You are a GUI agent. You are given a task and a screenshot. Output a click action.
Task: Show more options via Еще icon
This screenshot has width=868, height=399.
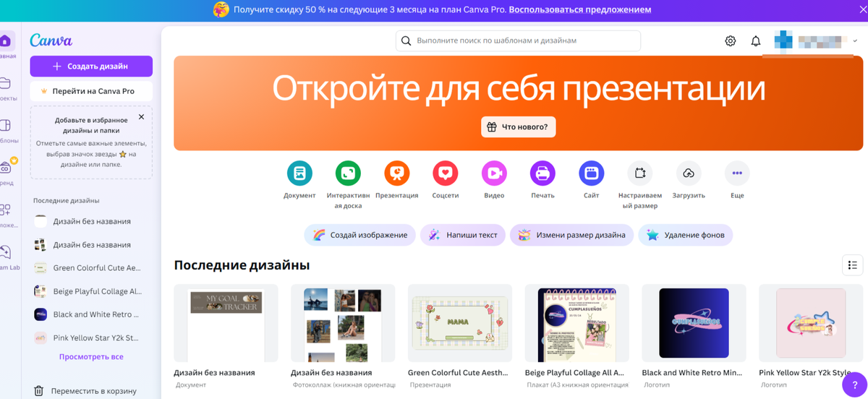737,173
